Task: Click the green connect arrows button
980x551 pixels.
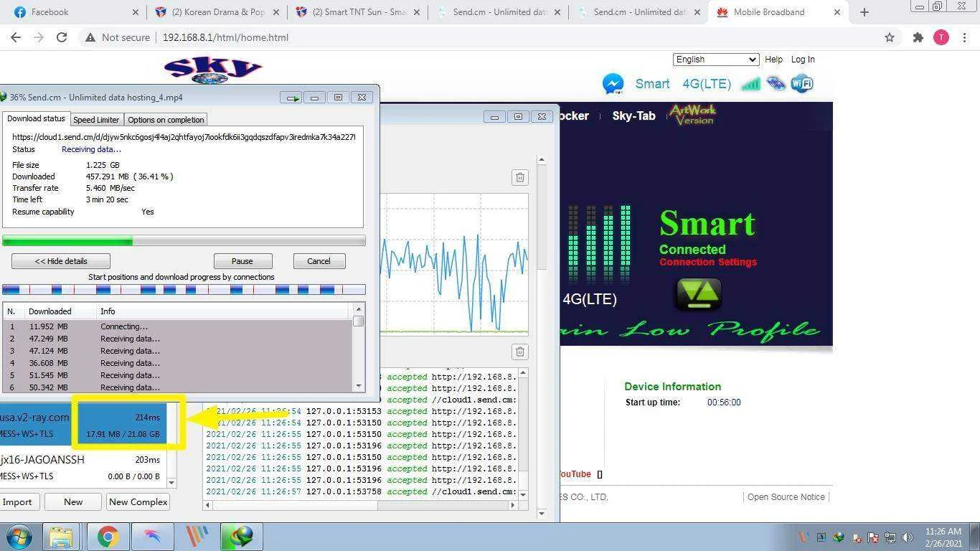Action: 698,294
